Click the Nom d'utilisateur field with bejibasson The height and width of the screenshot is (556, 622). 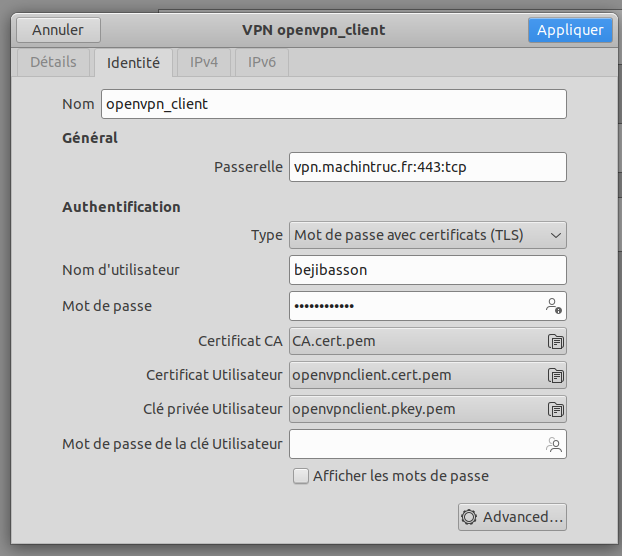coord(428,270)
